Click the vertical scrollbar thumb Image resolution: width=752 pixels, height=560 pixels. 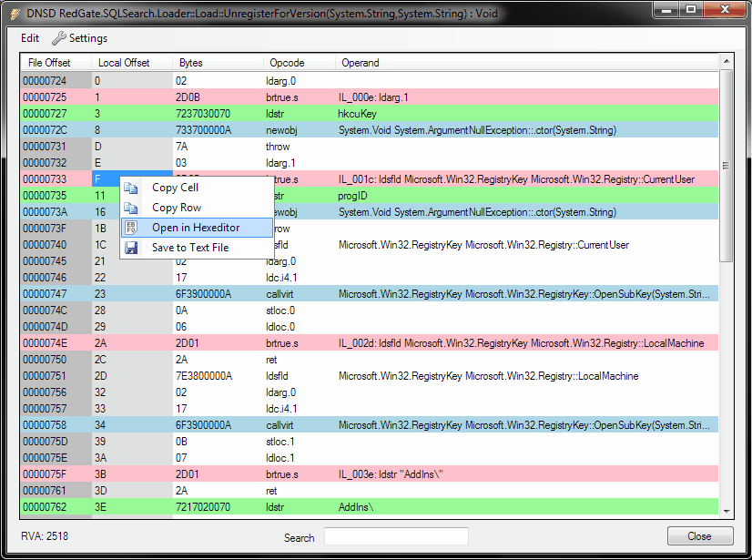727,166
